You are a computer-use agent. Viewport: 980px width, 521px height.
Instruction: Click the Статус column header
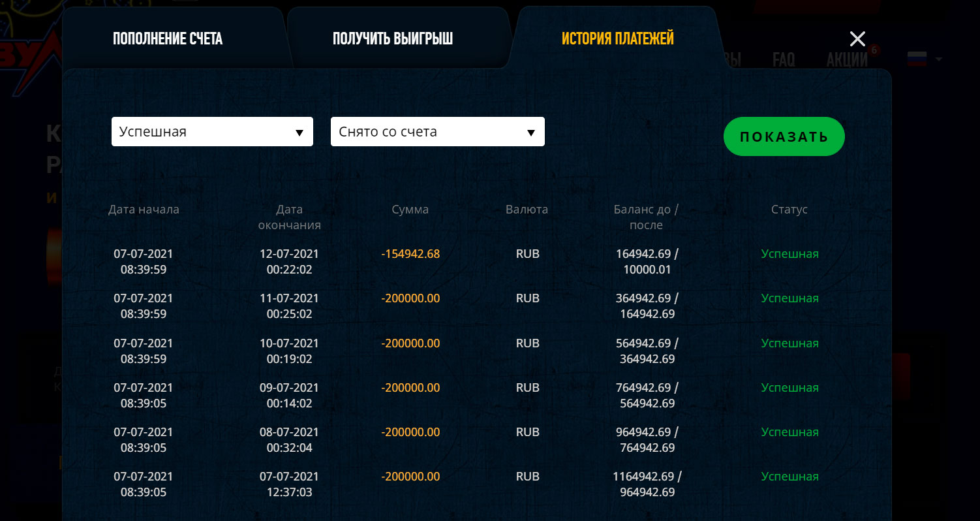click(x=789, y=210)
